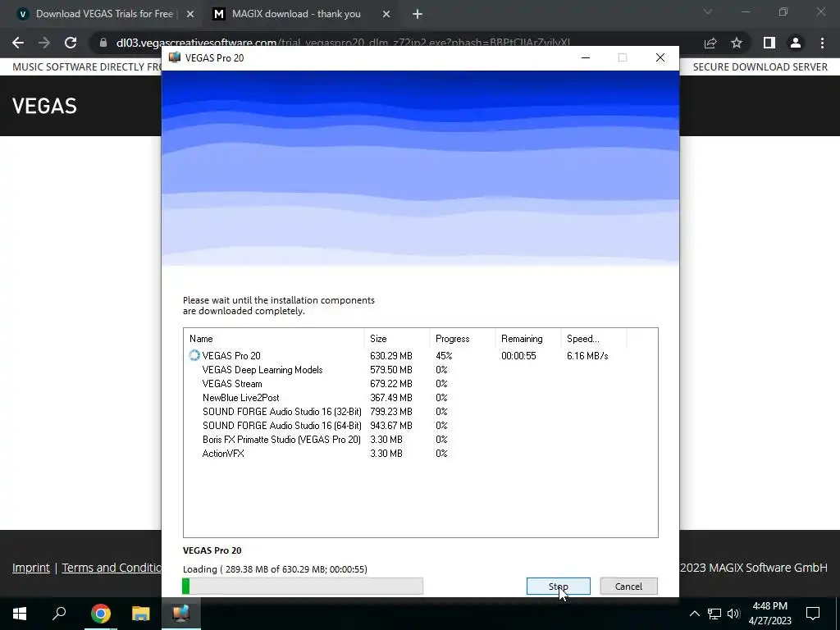This screenshot has height=630, width=840.
Task: Click the Chrome address bar URL
Action: [343, 43]
